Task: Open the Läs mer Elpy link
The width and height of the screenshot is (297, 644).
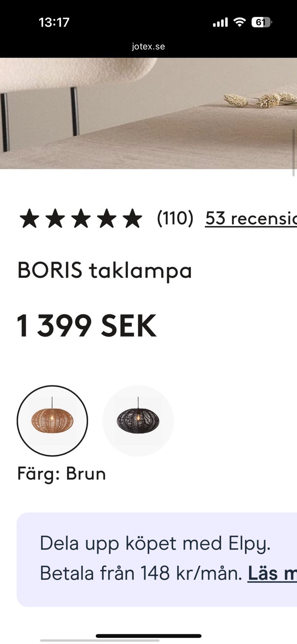Action: coord(272,573)
